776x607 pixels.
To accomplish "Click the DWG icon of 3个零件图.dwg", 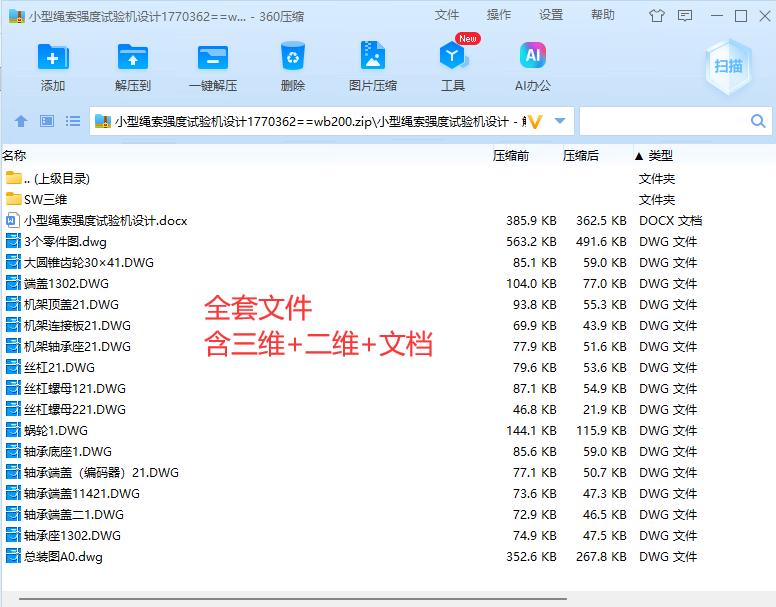I will (13, 241).
